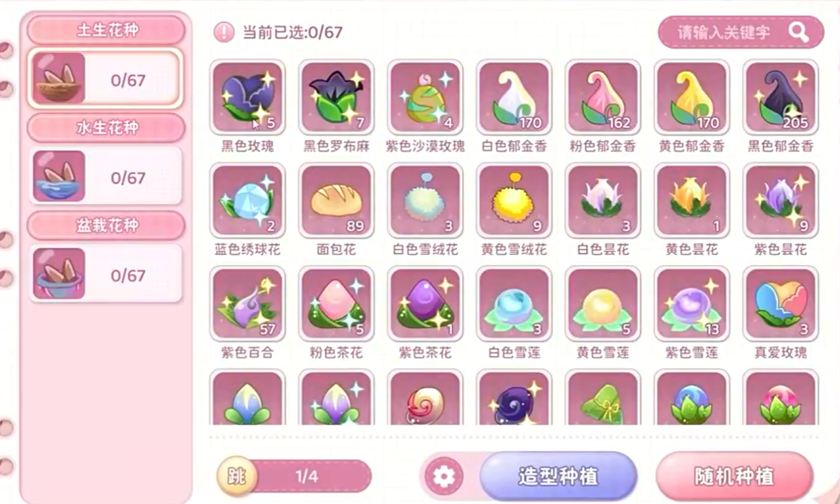840x504 pixels.
Task: Select the 水生花种 seed bowl card
Action: click(105, 177)
